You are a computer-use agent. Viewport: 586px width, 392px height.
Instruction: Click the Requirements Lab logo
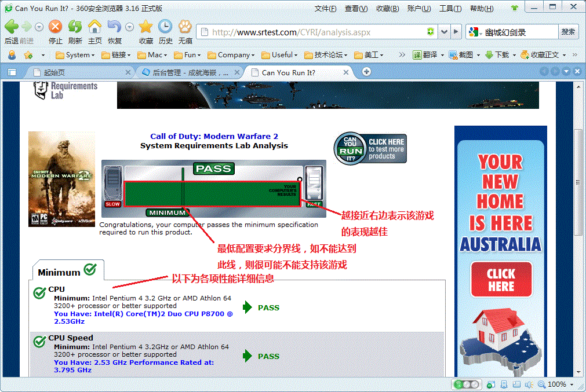(65, 90)
